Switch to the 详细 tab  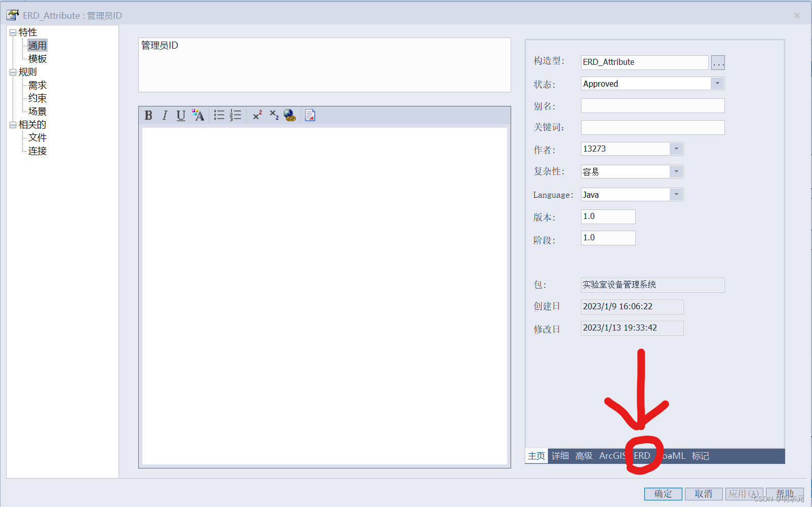click(560, 456)
